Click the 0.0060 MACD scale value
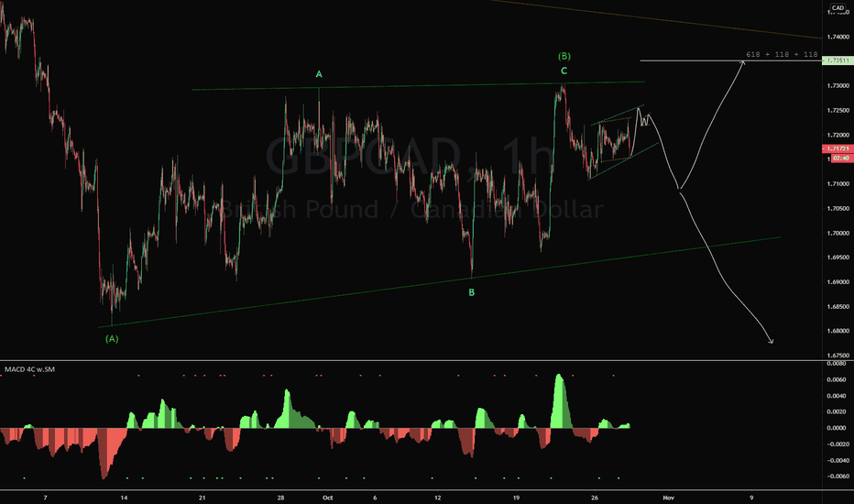Screen dimensions: 854x504 (x=837, y=379)
